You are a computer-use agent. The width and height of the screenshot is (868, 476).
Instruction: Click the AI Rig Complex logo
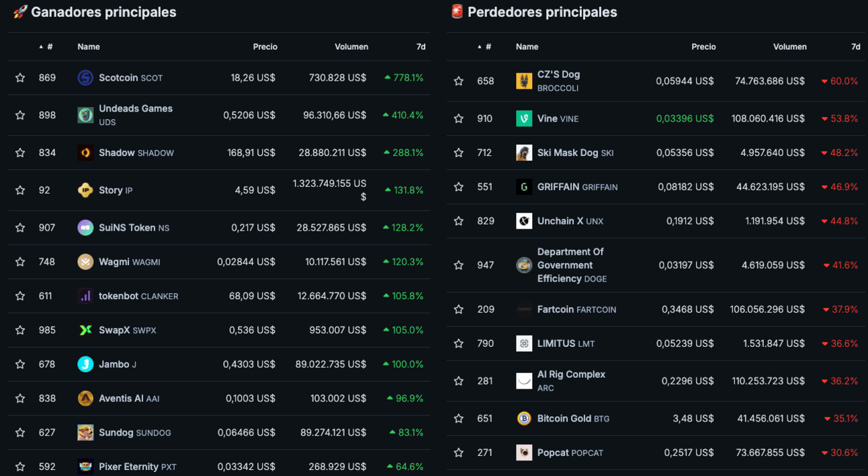pos(524,381)
